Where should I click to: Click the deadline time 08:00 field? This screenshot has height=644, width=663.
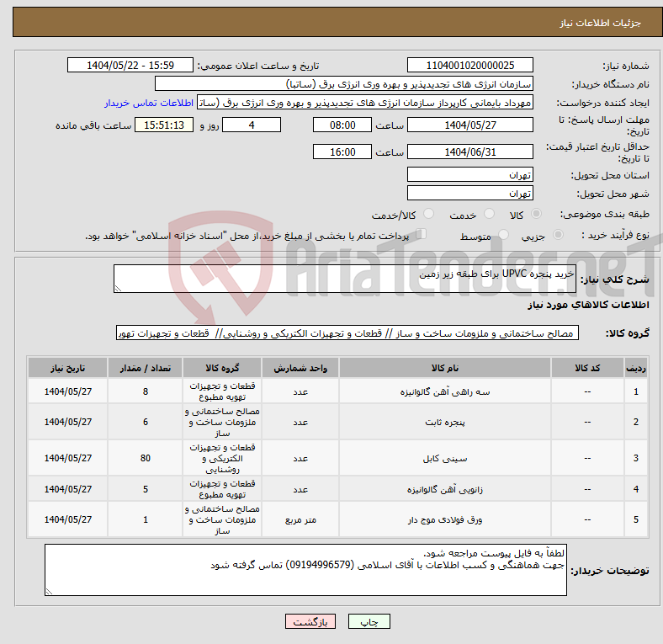click(342, 125)
